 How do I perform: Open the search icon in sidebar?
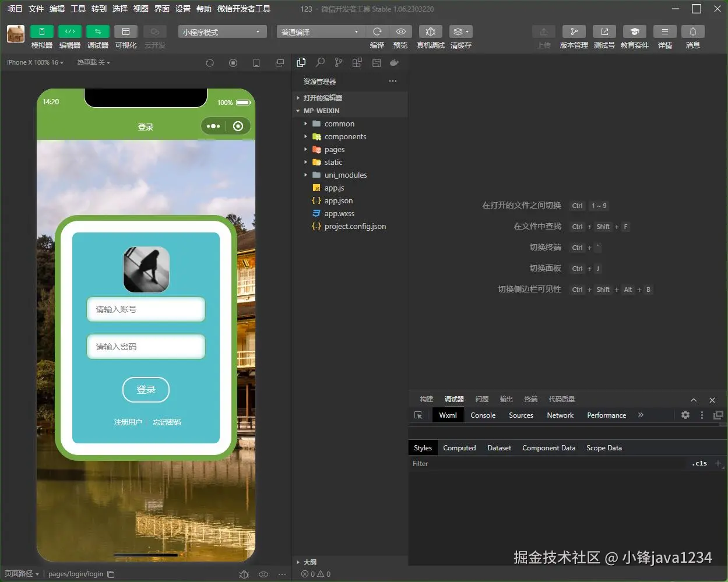(x=320, y=63)
